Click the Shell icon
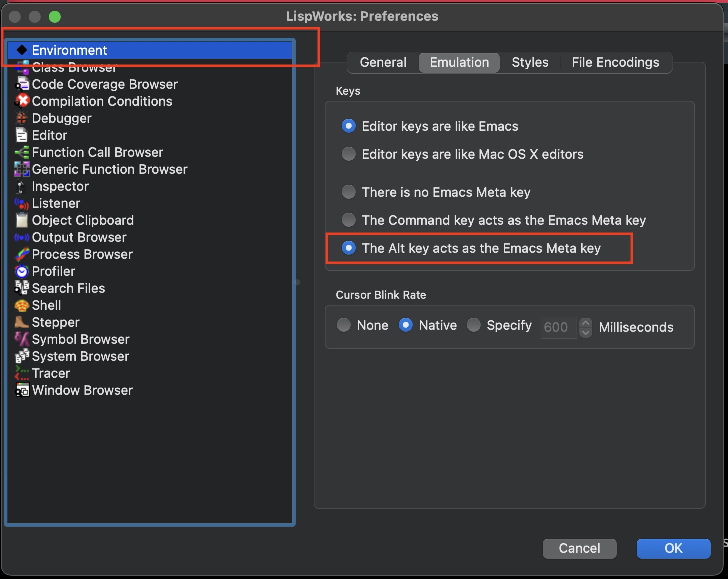 [x=22, y=305]
